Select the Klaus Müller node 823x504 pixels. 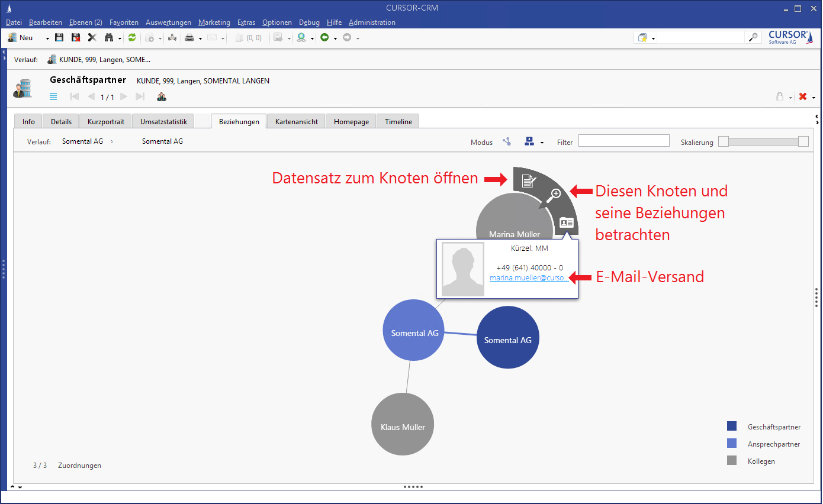(x=403, y=426)
